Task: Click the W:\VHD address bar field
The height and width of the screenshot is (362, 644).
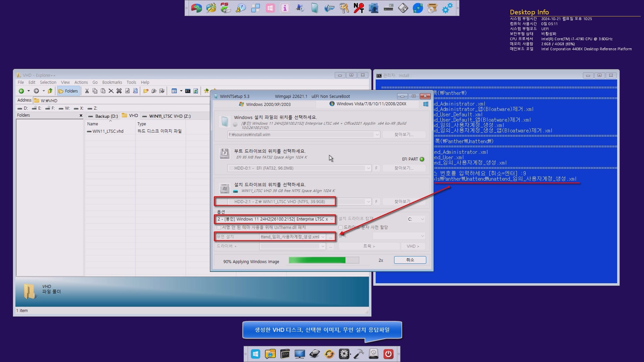Action: (x=121, y=100)
